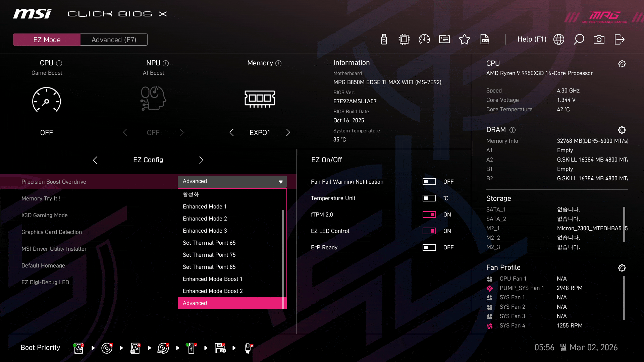Open Fan Profile settings gear
Screen dimensions: 644x362
pos(622,268)
